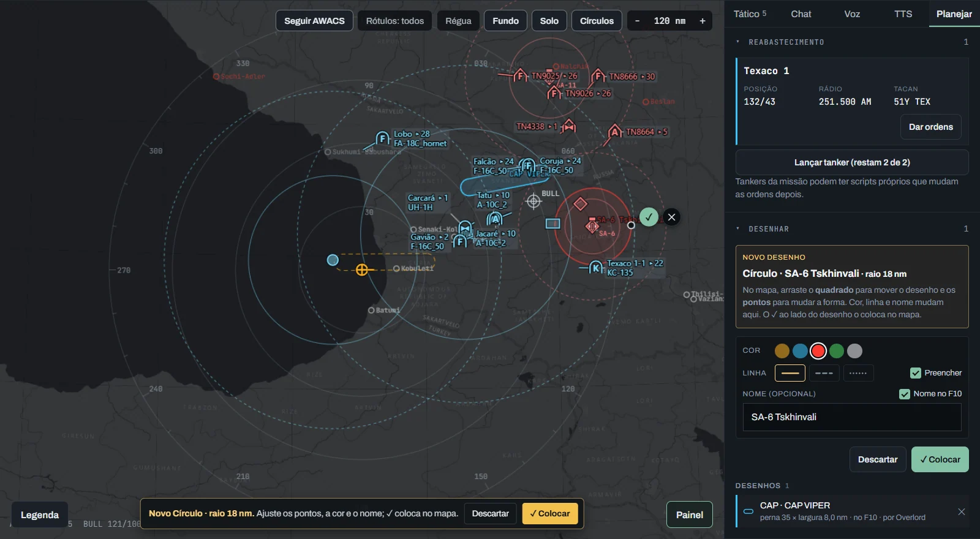Confirm the circle with the green checkmark on map
Image resolution: width=980 pixels, height=539 pixels.
649,217
